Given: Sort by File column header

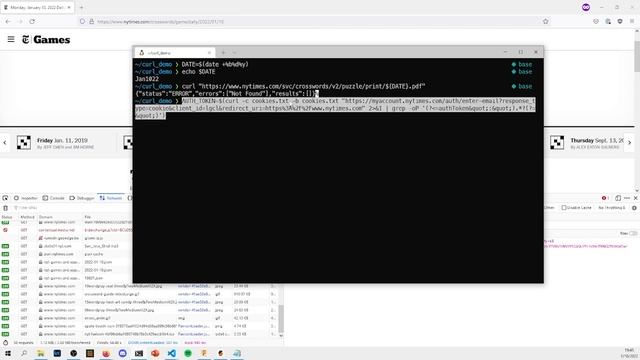Looking at the screenshot, I should 88,217.
